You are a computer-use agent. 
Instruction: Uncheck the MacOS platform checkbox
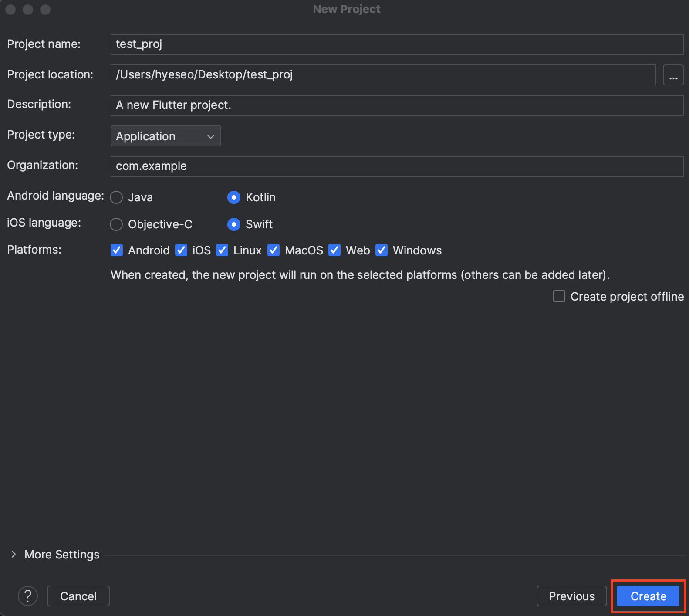pos(274,250)
